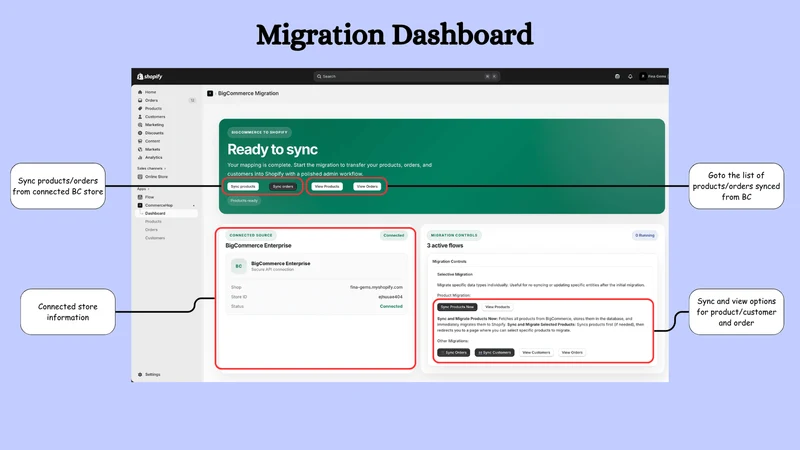Open Products under the CommerceHop app

[x=153, y=221]
